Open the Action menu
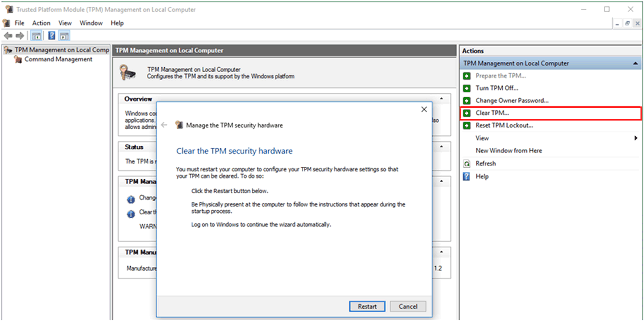The height and width of the screenshot is (321, 644). pyautogui.click(x=41, y=23)
